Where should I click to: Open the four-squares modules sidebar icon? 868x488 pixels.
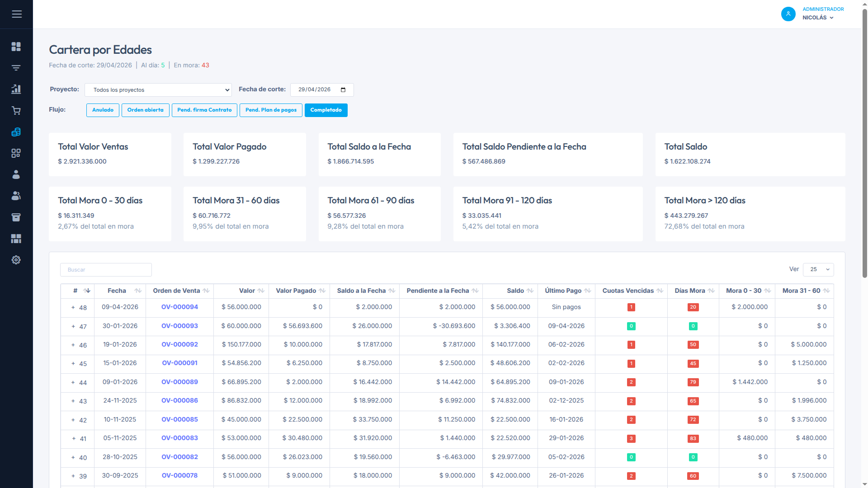16,153
